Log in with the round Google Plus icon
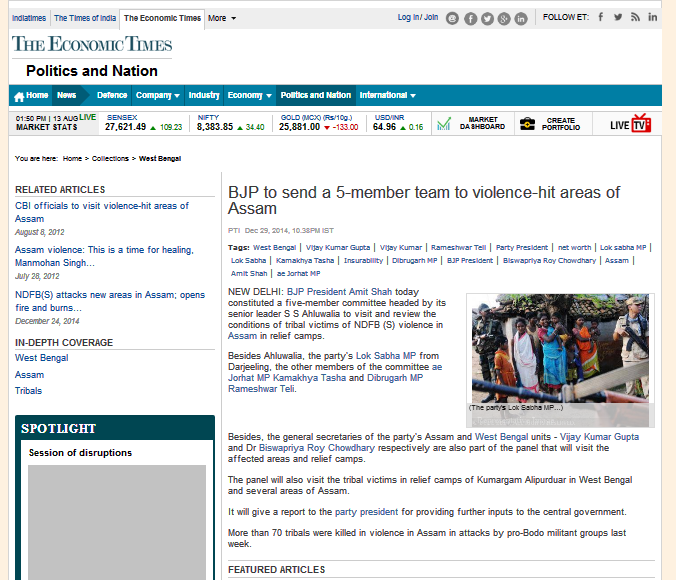This screenshot has width=676, height=580. (504, 19)
